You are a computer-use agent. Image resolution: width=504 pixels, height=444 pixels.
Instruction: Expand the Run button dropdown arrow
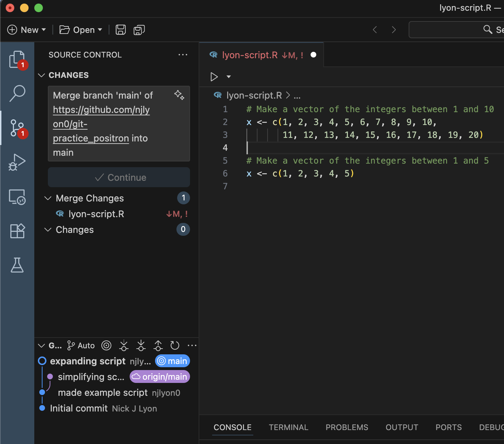[x=229, y=77]
